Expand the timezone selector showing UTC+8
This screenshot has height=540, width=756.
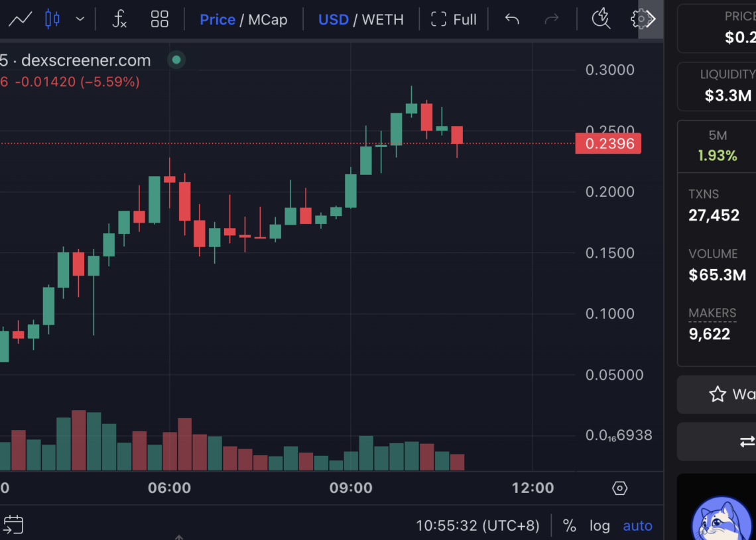coord(477,525)
